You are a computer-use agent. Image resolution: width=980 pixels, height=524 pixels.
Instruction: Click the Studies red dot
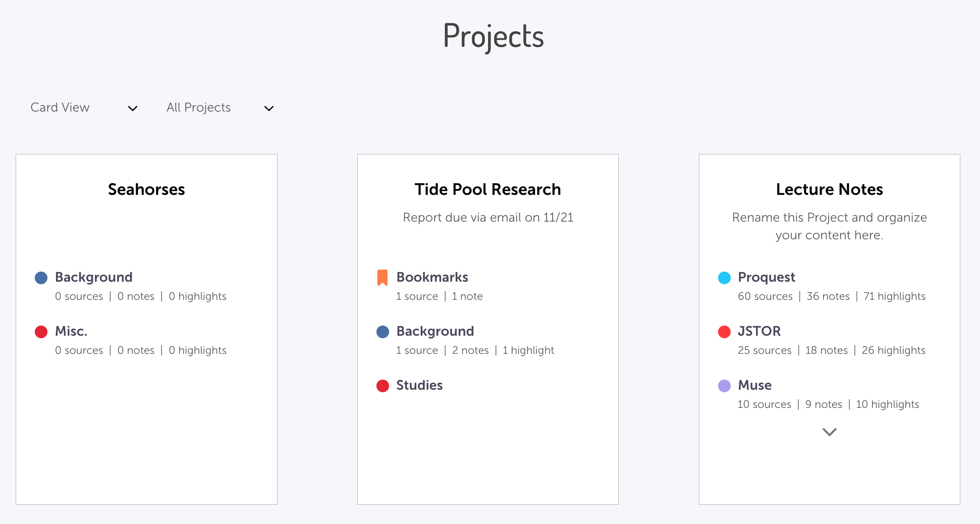click(383, 386)
